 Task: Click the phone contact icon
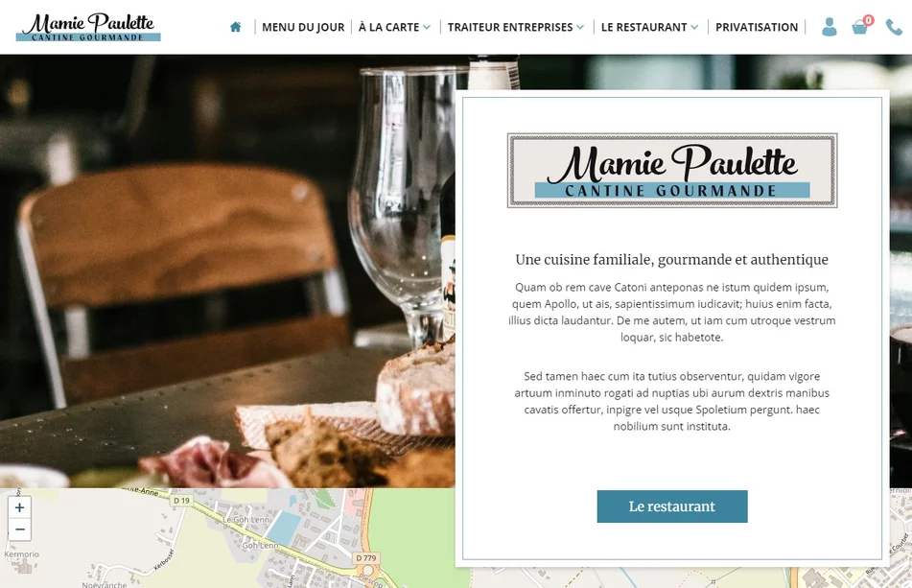(894, 27)
